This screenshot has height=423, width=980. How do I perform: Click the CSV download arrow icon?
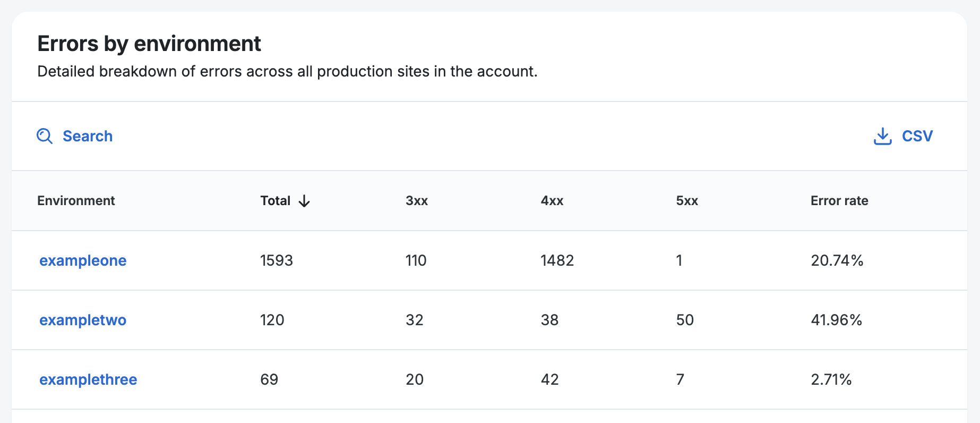coord(882,136)
